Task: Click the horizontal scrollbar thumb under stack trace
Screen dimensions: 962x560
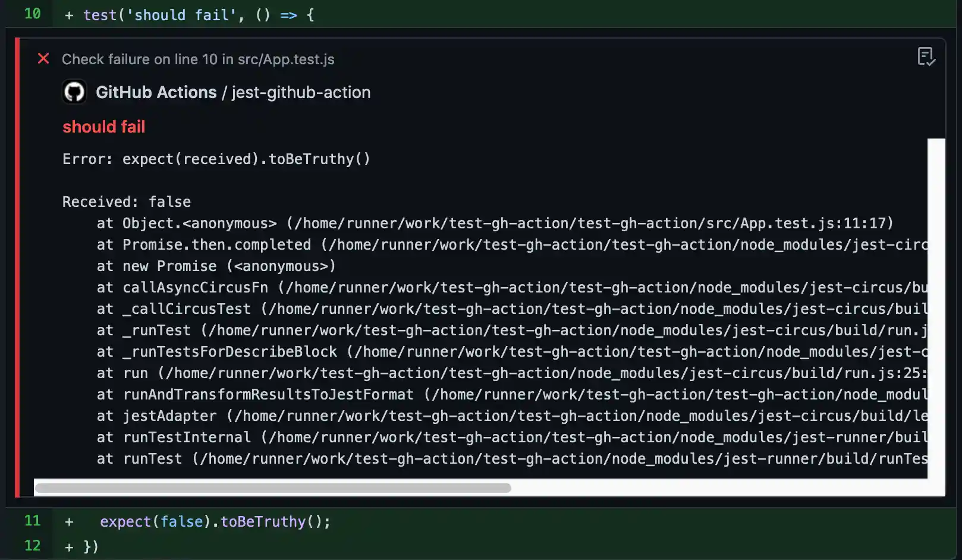Action: [x=273, y=488]
